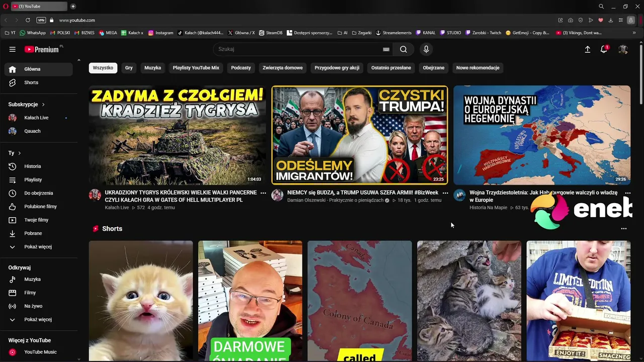Open options menu for Kałach Live video
This screenshot has height=362, width=644.
[x=263, y=193]
